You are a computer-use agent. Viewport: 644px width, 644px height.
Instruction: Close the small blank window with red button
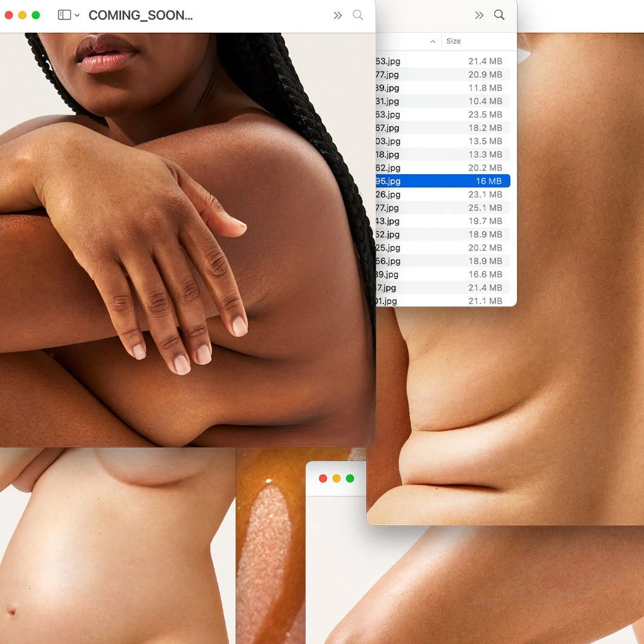tap(323, 478)
